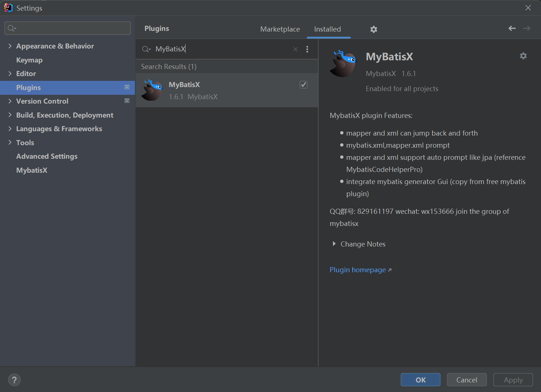Expand the Editor settings group
Viewport: 541px width, 392px height.
[10, 73]
